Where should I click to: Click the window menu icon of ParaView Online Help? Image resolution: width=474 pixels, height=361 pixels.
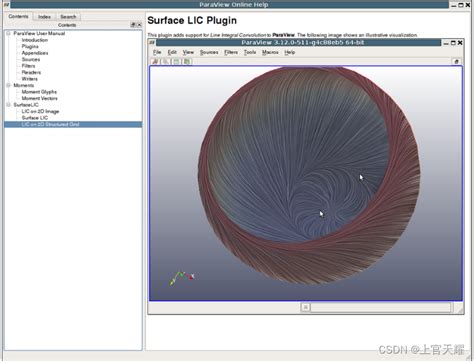(6, 5)
